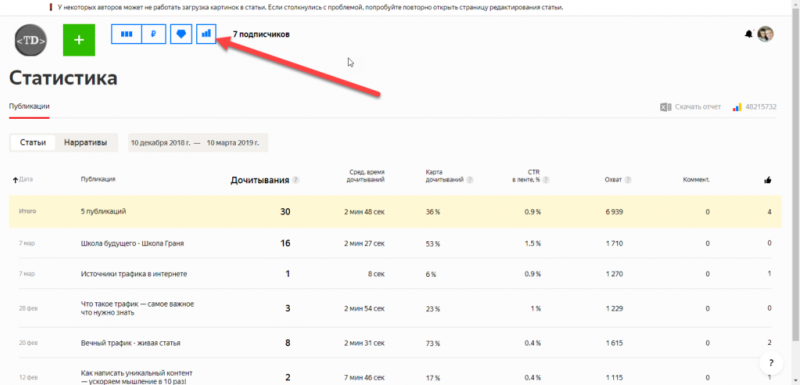Open article Как написать уникальный контент
Image resolution: width=800 pixels, height=385 pixels.
pyautogui.click(x=137, y=377)
